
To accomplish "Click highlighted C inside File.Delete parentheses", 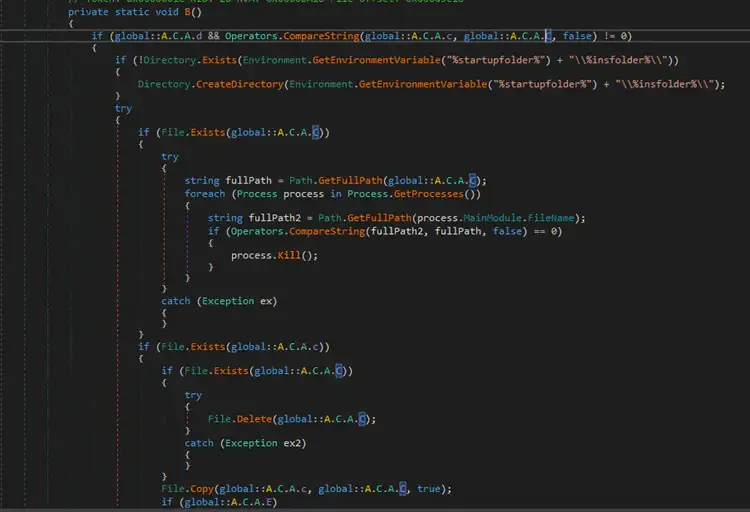I will coord(362,419).
